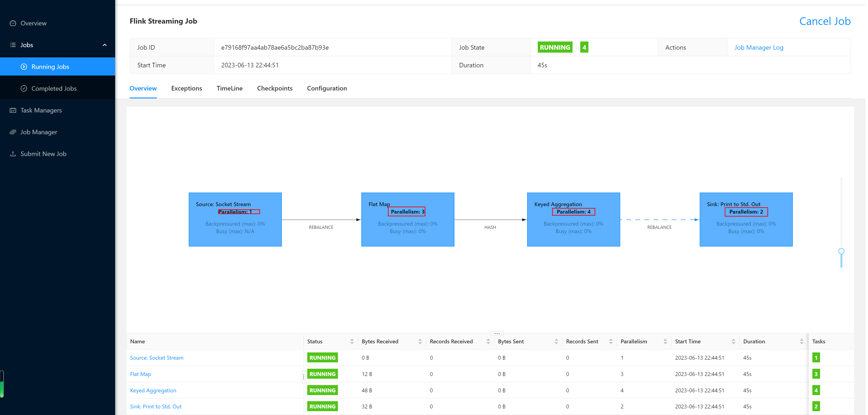Screen dimensions: 868x415
Task: Click the Overview dashboard icon in sidebar
Action: 13,23
